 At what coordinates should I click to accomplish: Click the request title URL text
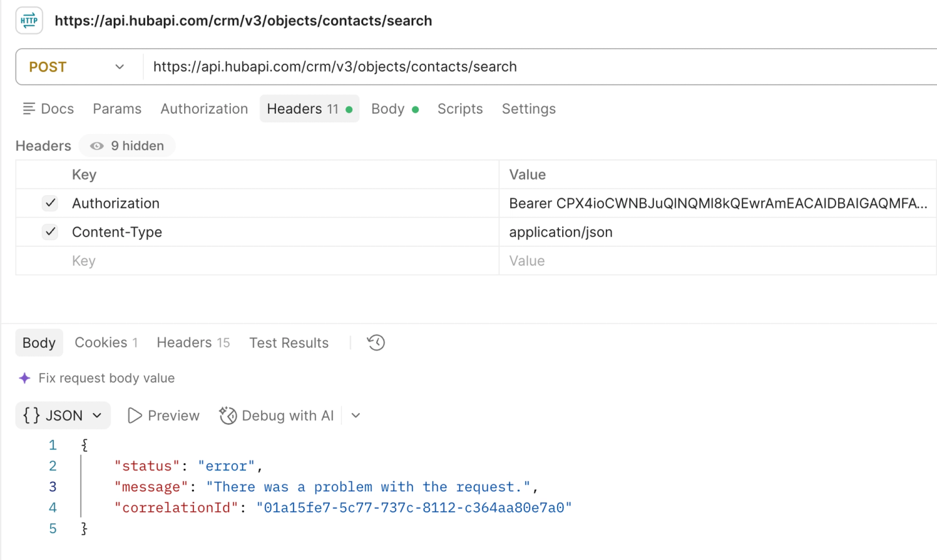[243, 21]
